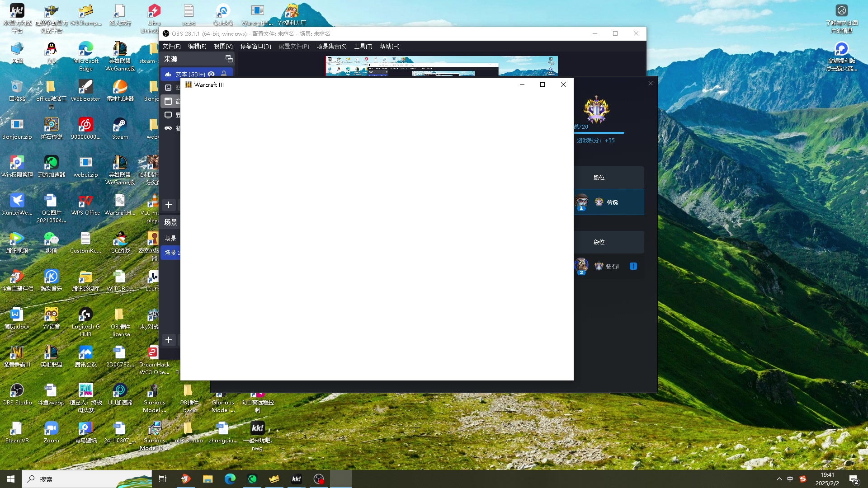Open 微信 desktop icon
The height and width of the screenshot is (488, 868).
(52, 243)
